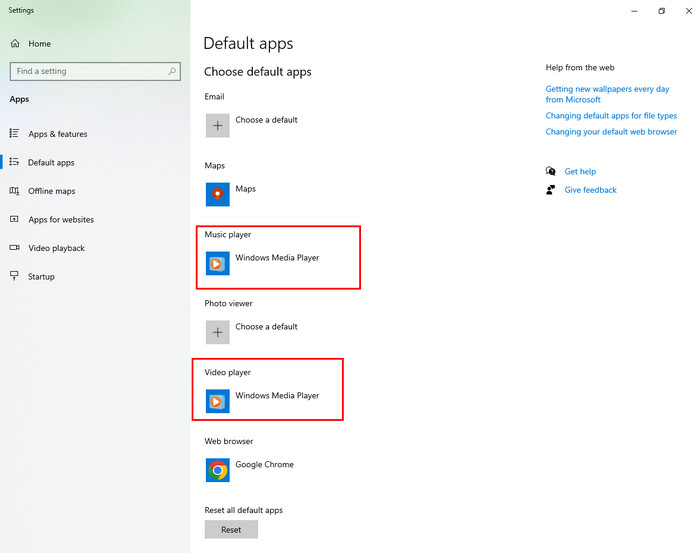Click the Google Chrome browser icon
Image resolution: width=700 pixels, height=553 pixels.
coord(217,470)
